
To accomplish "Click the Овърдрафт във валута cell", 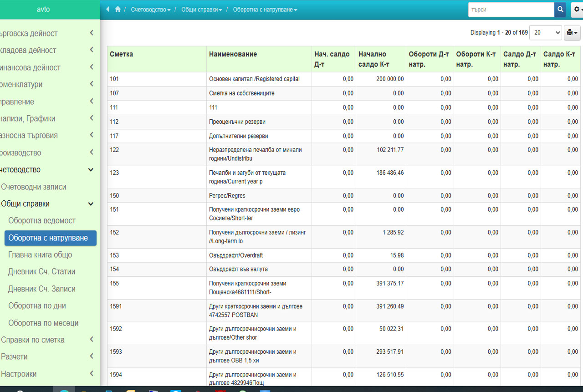I will click(259, 270).
